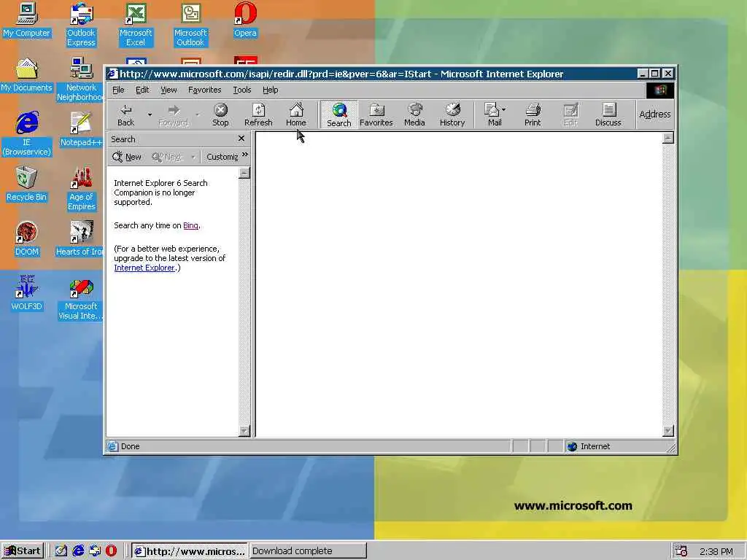The image size is (747, 560).
Task: Open the View menu
Action: (169, 90)
